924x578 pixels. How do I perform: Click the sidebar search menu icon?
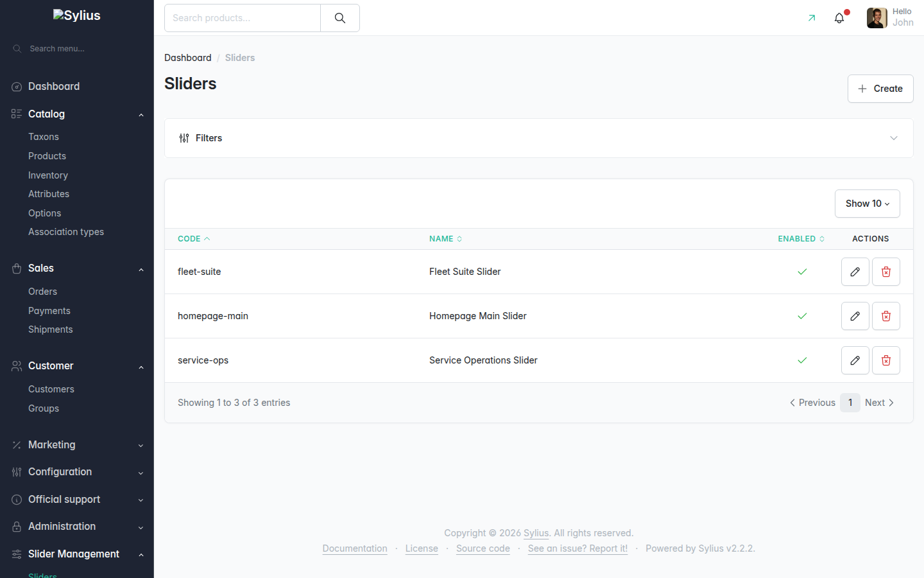coord(17,49)
